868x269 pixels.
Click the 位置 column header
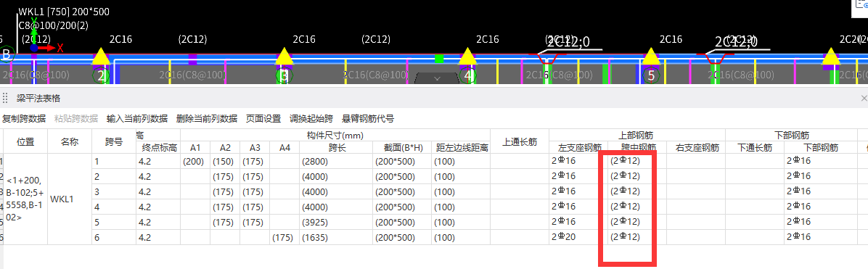tap(25, 141)
